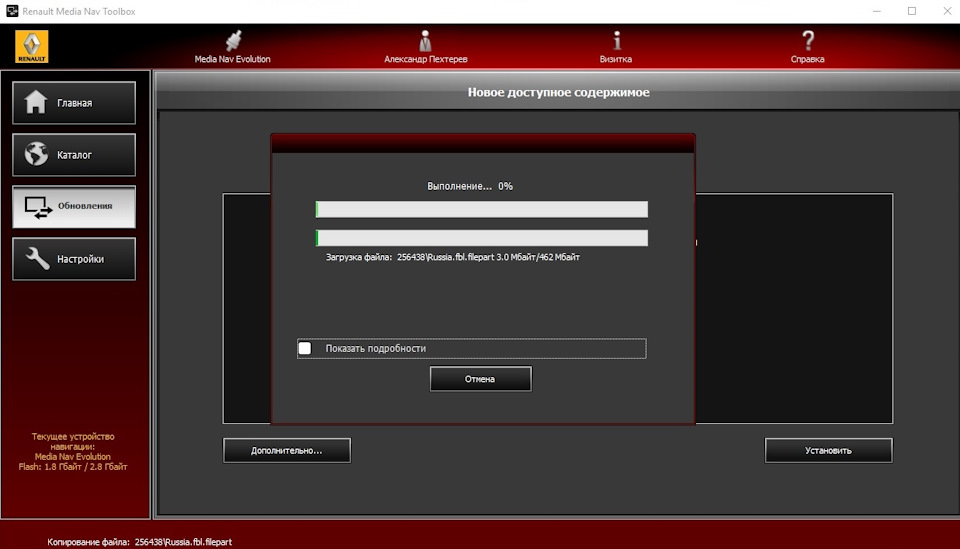The image size is (960, 549).
Task: Open the Media Nav Evolution device icon
Action: 233,40
